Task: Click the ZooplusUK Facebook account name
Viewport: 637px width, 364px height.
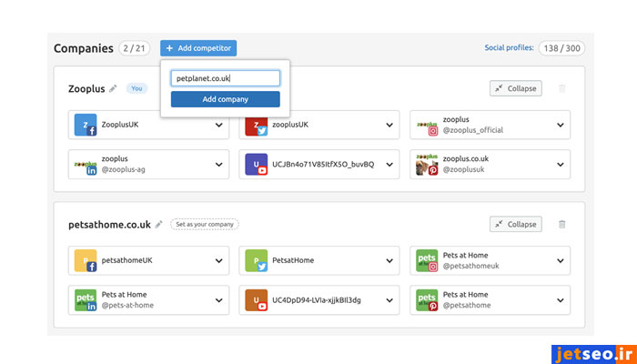Action: point(120,125)
